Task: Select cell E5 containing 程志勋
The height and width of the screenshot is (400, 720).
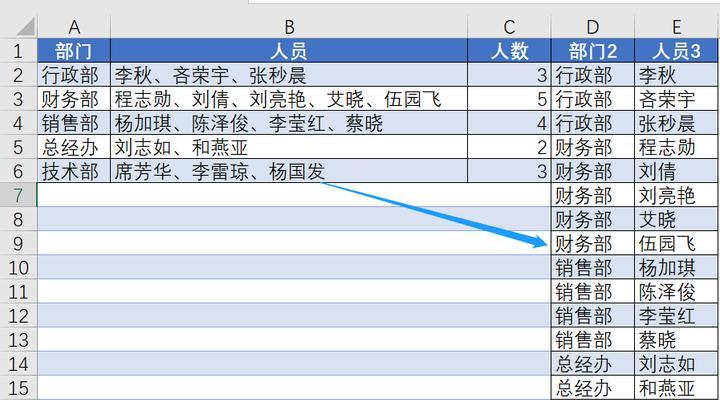Action: [677, 147]
